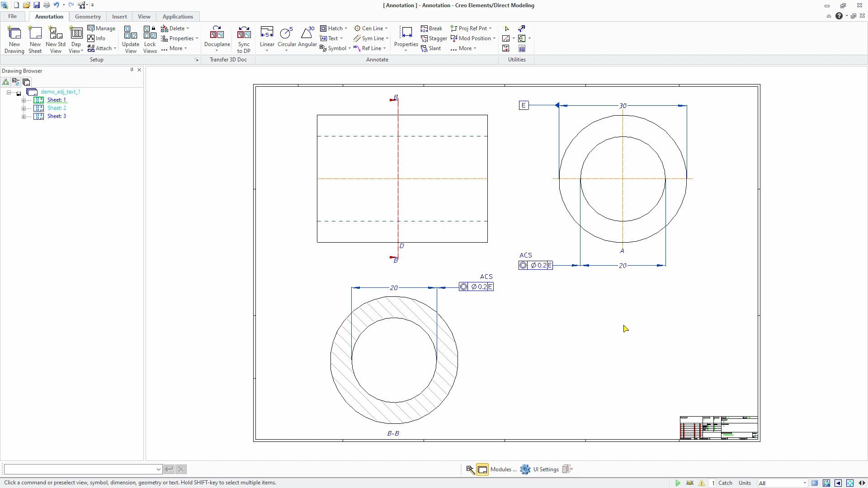Select the Angular dimension tool
The height and width of the screenshot is (488, 868).
tap(307, 37)
